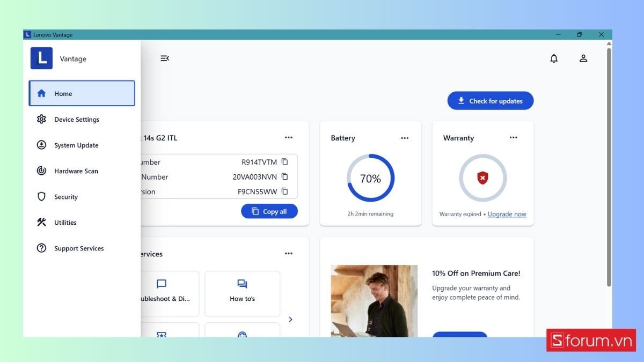Expand the services card three-dot menu
644x362 pixels.
pos(289,254)
